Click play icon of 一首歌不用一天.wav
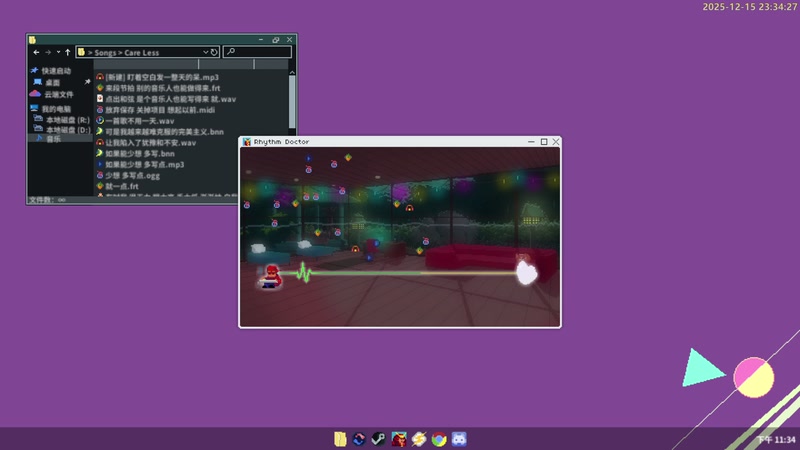The image size is (800, 450). point(100,120)
